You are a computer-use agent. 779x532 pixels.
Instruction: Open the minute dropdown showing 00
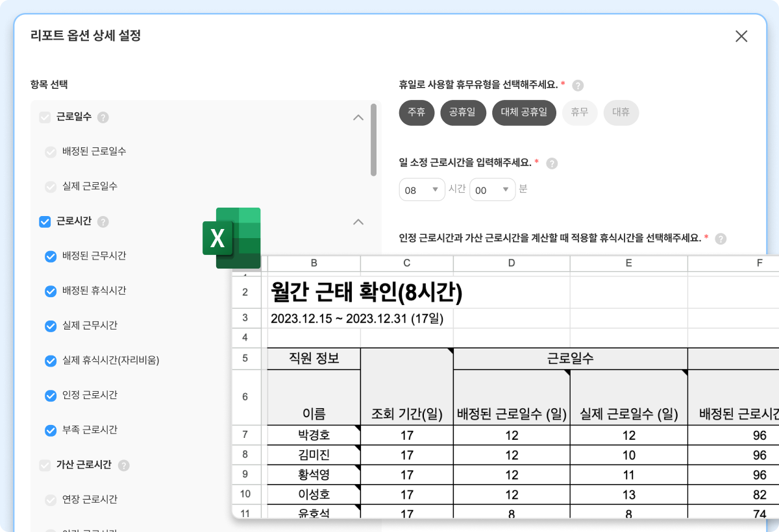492,189
